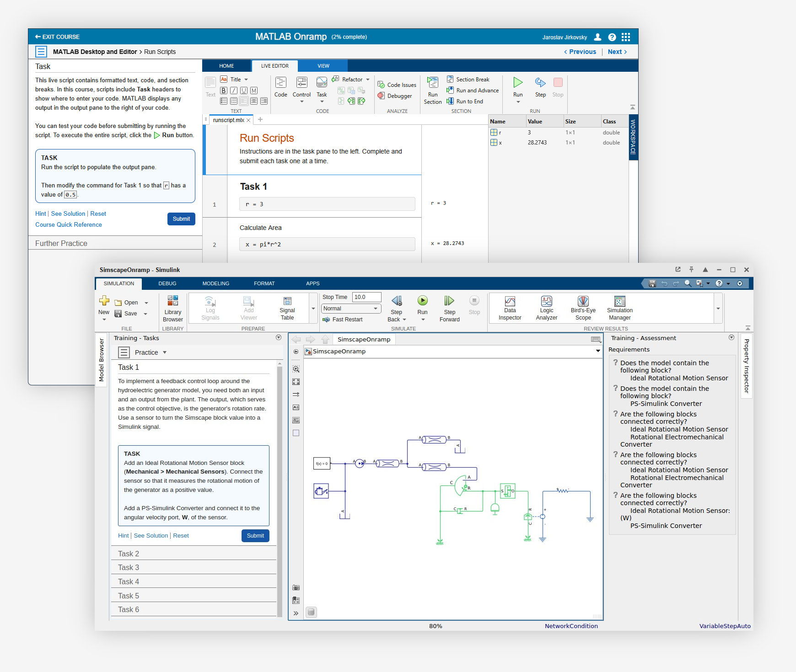Expand Task 2 in the tasks list
Image resolution: width=796 pixels, height=672 pixels.
pyautogui.click(x=129, y=554)
